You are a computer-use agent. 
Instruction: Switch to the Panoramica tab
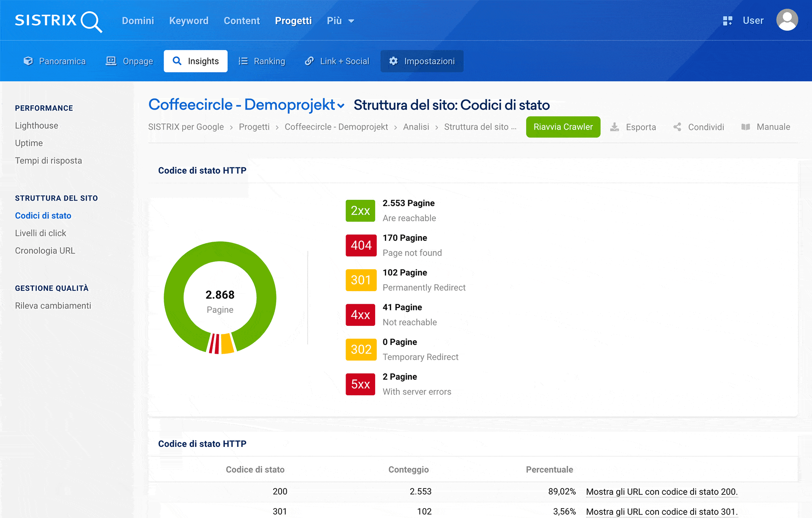click(55, 61)
